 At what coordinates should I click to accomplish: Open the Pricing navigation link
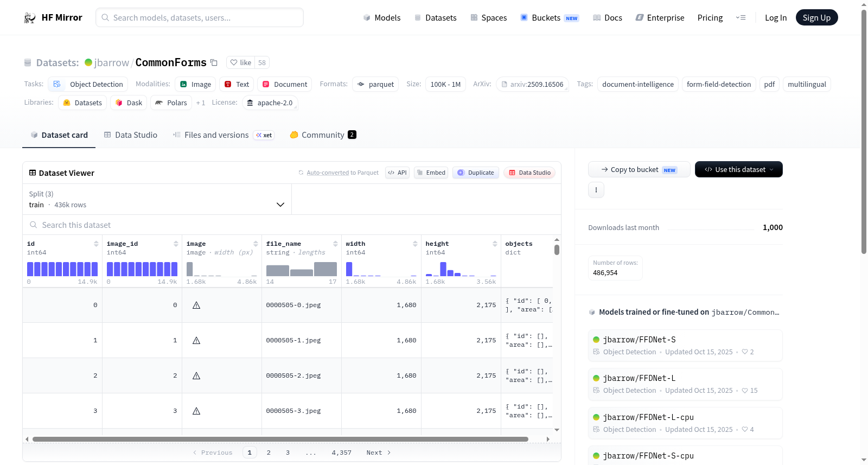(710, 18)
